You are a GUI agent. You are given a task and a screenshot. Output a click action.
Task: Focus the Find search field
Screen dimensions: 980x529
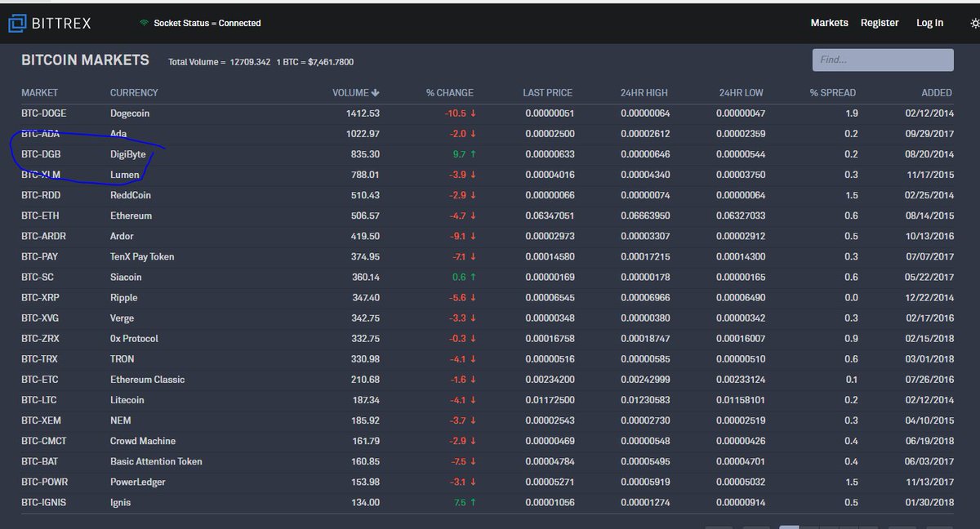click(883, 60)
